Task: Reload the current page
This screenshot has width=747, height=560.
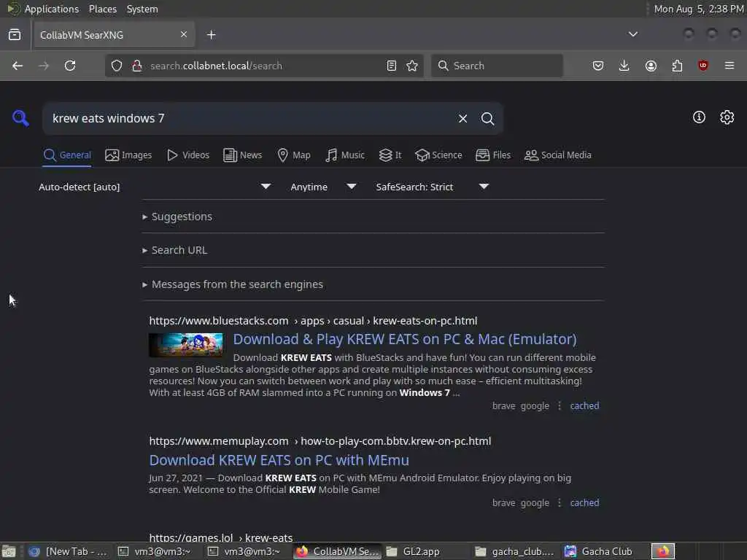Action: tap(70, 66)
